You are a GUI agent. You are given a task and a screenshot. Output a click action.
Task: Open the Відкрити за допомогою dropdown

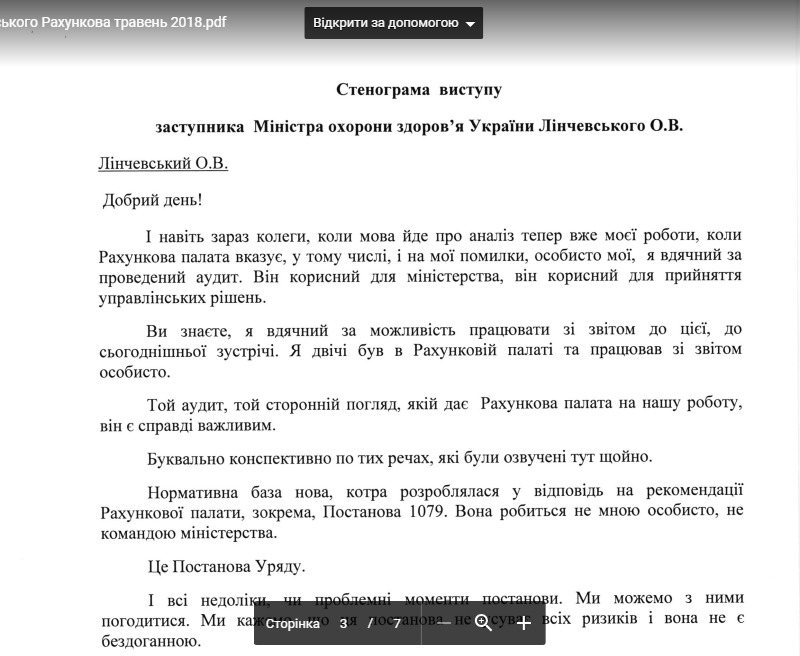point(393,23)
